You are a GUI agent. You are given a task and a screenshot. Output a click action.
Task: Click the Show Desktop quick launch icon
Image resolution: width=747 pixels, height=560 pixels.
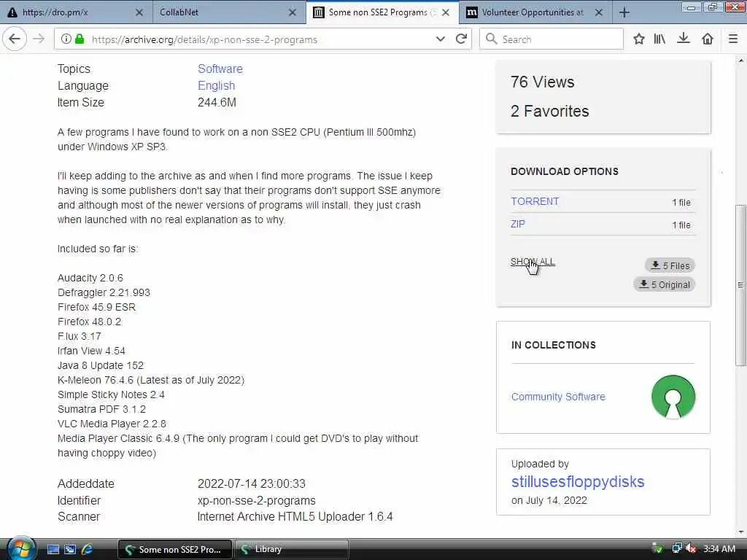tap(53, 549)
